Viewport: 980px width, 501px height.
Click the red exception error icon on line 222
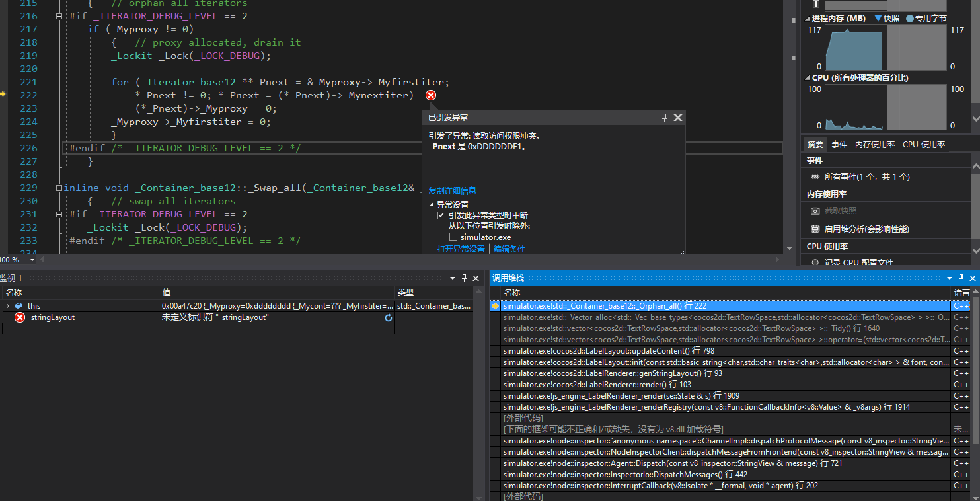click(431, 95)
